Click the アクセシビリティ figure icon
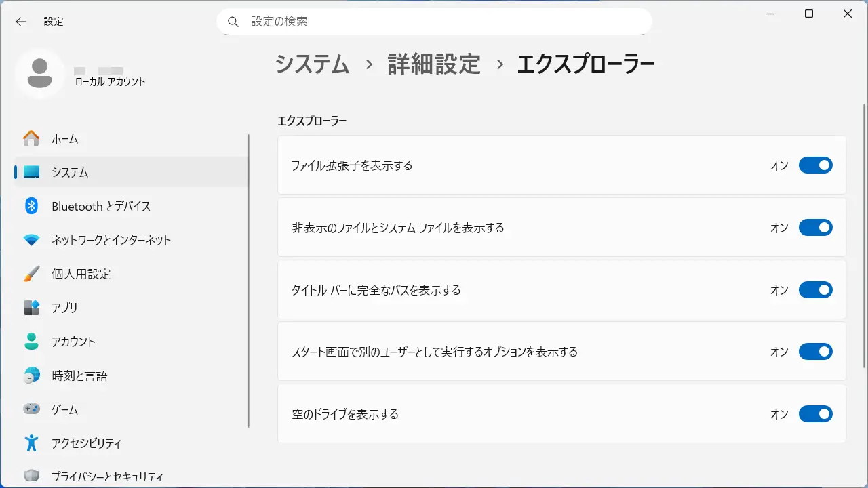 tap(31, 443)
